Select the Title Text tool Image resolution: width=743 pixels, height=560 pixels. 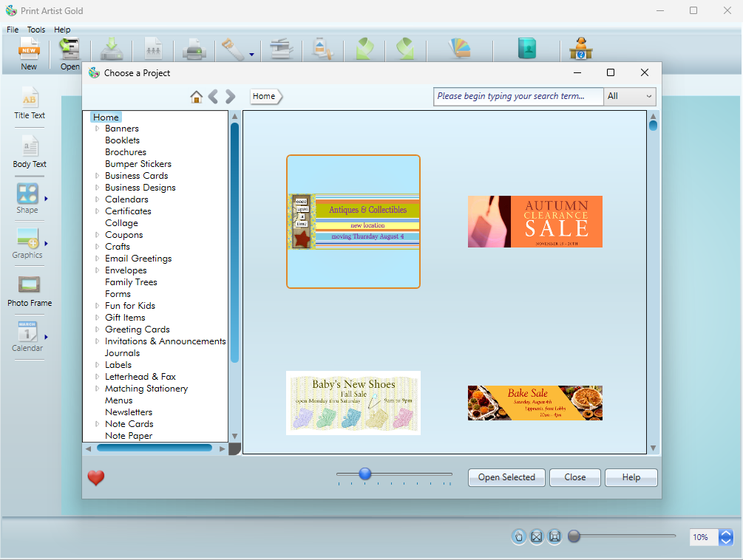[30, 98]
